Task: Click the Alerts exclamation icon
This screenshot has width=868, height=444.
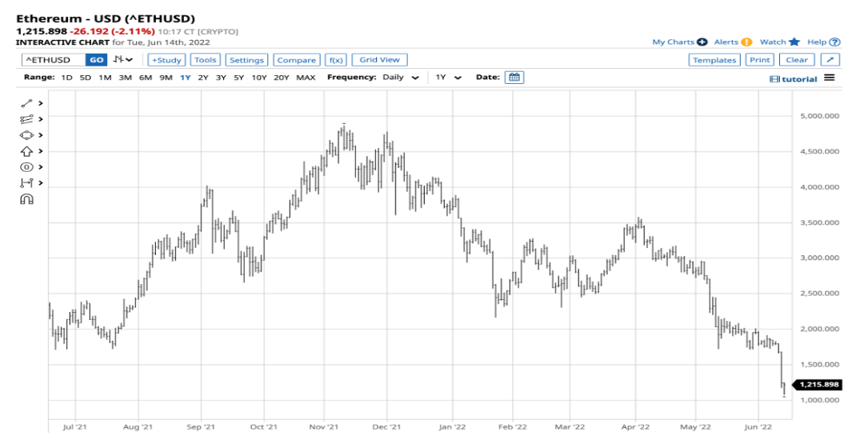Action: coord(746,42)
